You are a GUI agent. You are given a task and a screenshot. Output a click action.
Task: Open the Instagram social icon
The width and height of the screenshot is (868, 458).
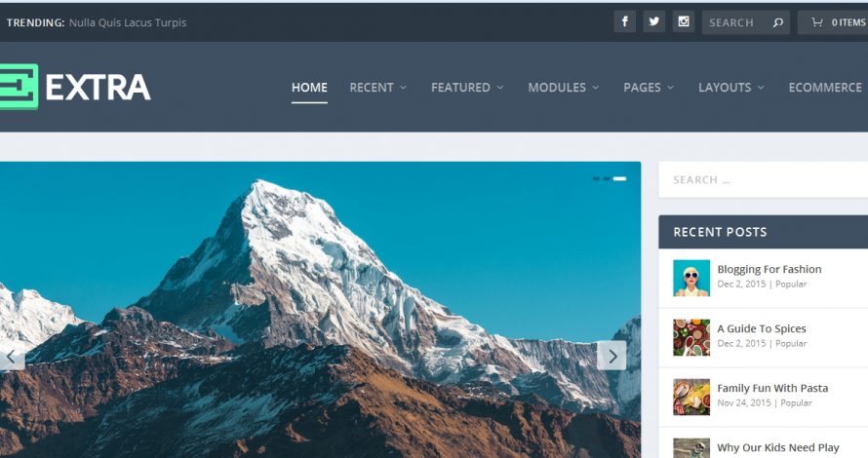(683, 22)
